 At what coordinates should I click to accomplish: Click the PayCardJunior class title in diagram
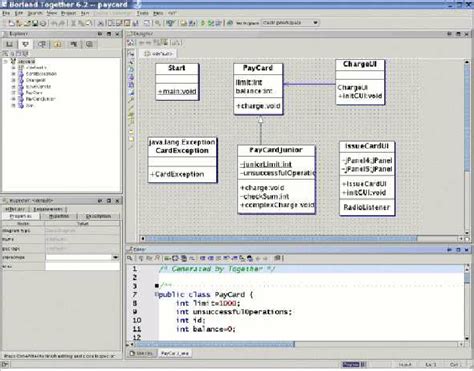[x=276, y=150]
